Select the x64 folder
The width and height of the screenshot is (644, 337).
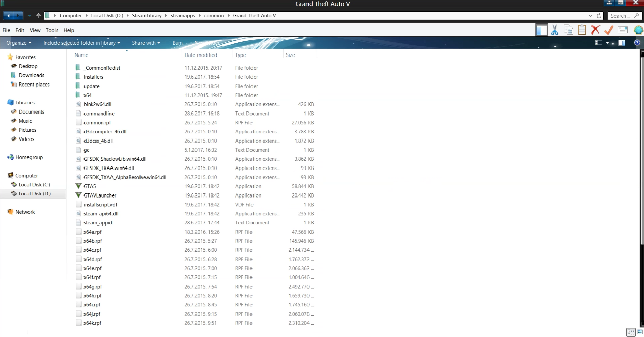point(88,95)
